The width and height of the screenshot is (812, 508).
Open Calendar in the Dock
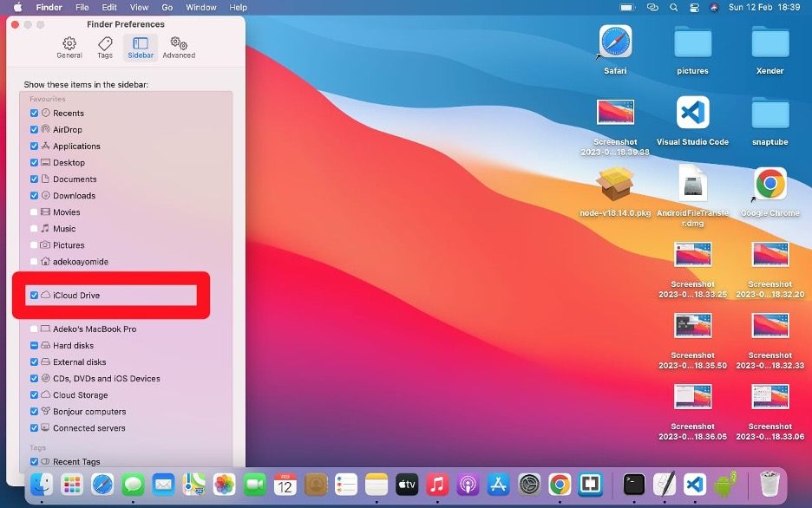click(285, 485)
